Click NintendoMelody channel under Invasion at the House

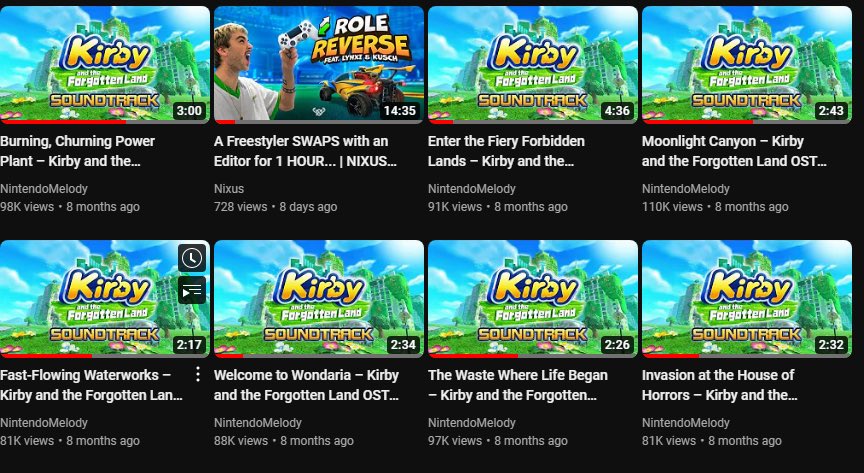[x=685, y=423]
